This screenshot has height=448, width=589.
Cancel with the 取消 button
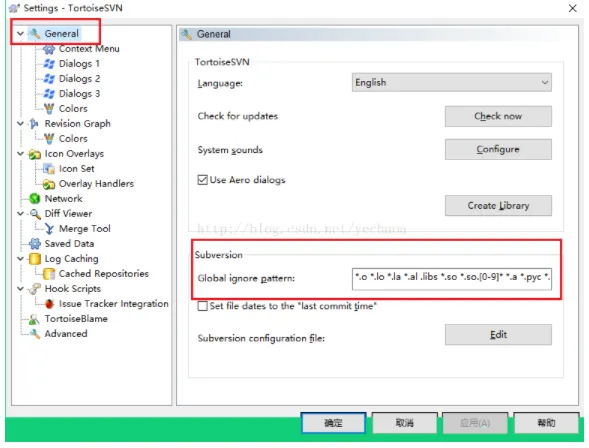[405, 423]
